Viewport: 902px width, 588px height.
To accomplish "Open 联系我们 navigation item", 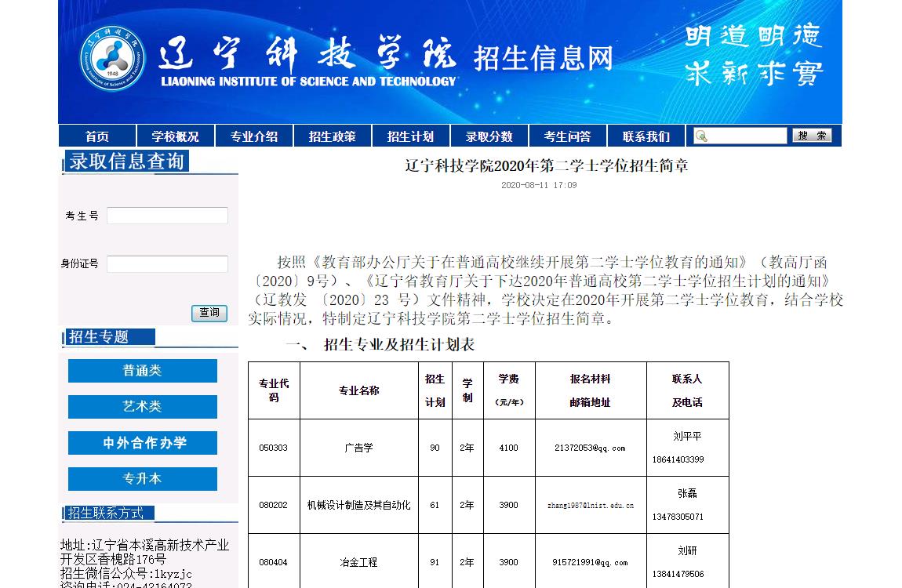I will (x=646, y=136).
